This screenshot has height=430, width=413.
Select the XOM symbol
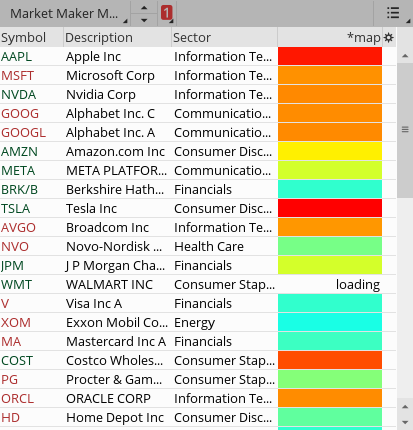[16, 323]
